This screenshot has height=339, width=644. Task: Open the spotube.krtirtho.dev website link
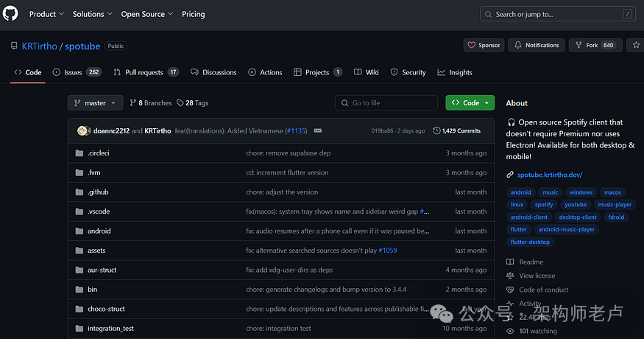549,175
